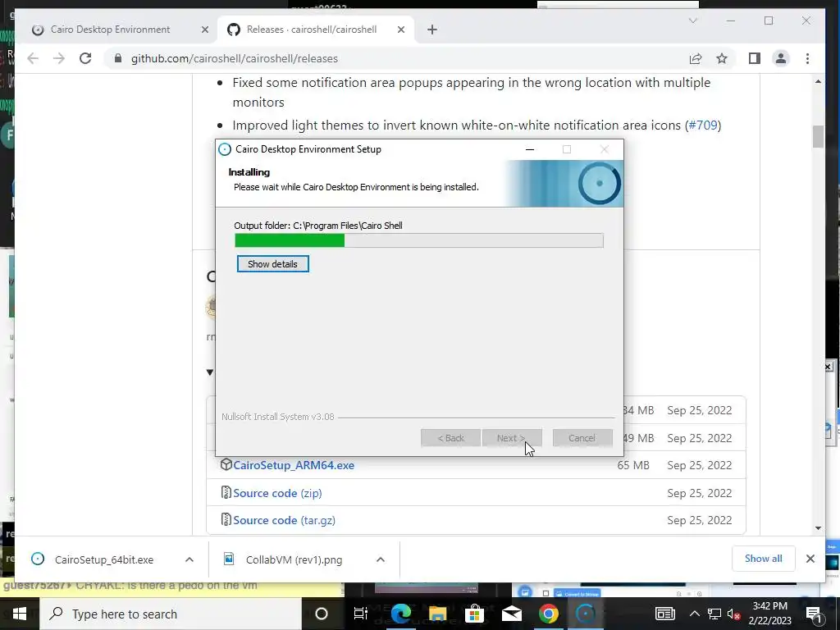Viewport: 840px width, 630px height.
Task: Bookmark this page with the star
Action: [x=722, y=58]
